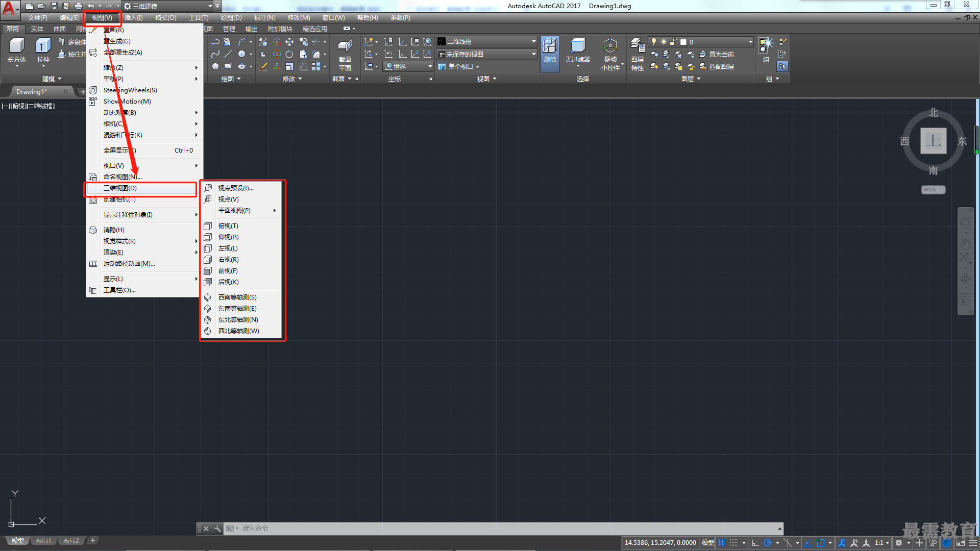Switch to the 布局1 layout tab
This screenshot has height=551, width=980.
(43, 541)
